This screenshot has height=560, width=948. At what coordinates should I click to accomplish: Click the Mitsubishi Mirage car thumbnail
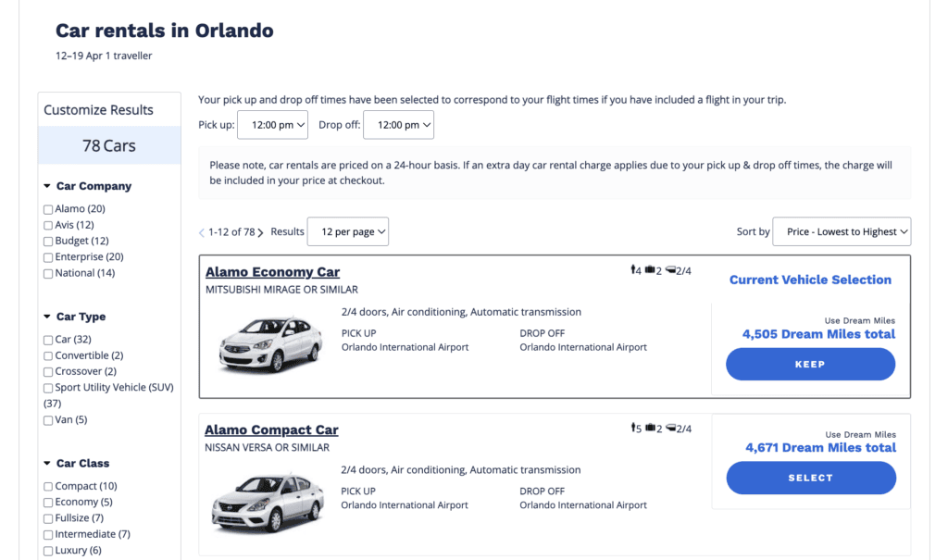pos(270,343)
